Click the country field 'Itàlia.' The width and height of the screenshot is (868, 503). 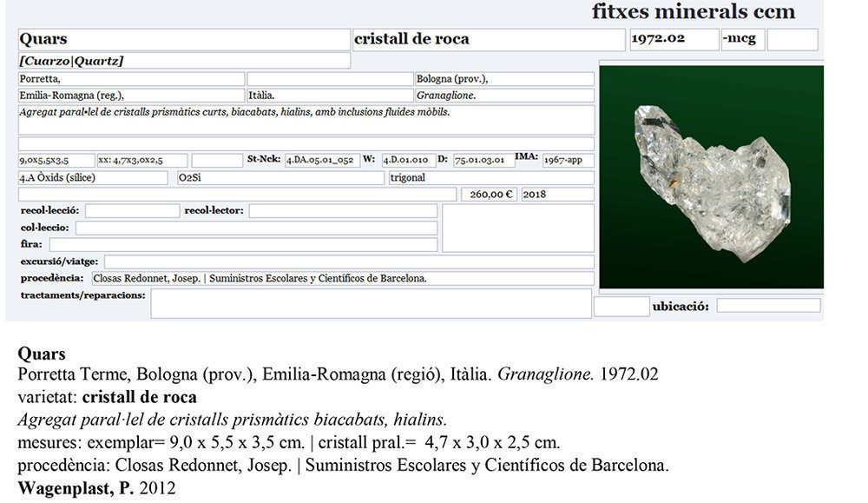click(330, 96)
